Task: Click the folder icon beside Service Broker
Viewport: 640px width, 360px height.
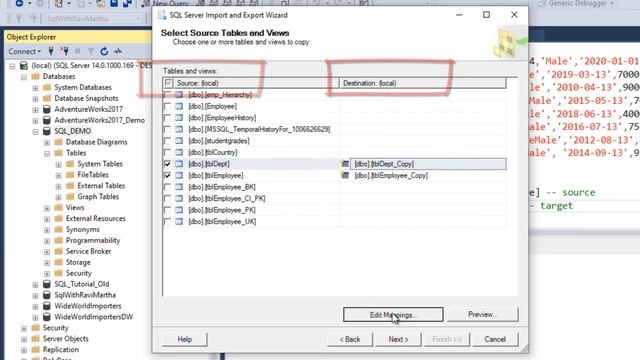Action: (59, 251)
